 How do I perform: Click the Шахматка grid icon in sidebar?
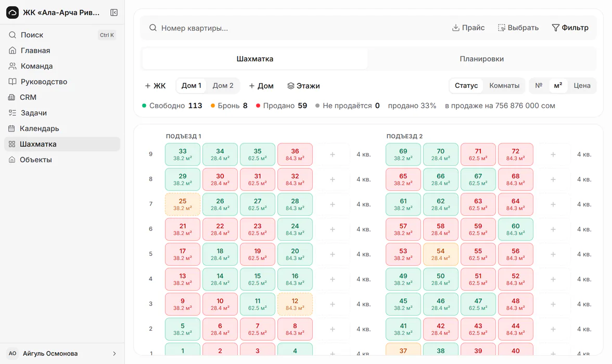(11, 144)
